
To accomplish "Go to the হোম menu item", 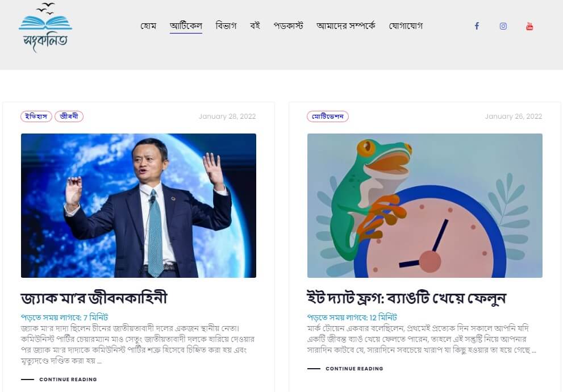I will tap(148, 26).
